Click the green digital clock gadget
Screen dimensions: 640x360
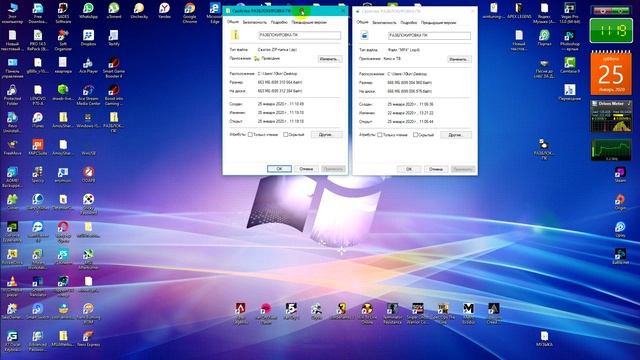click(611, 31)
